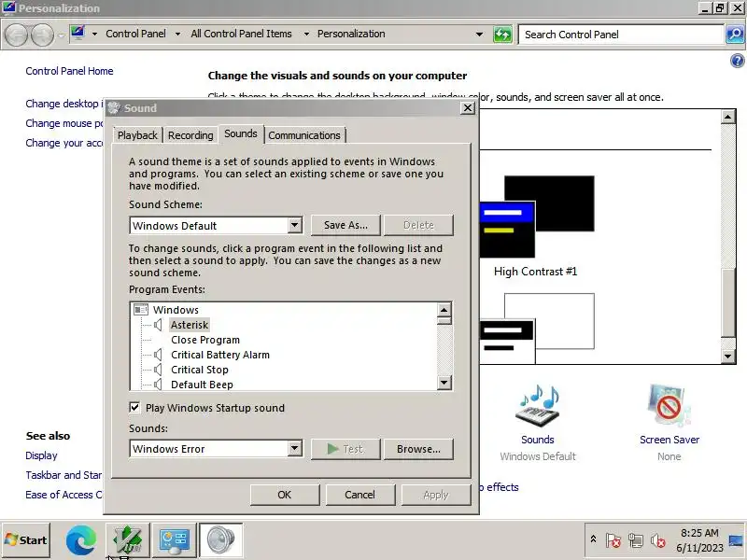Open the address bar history dropdown arrow
Viewport: 747px width, 560px height.
point(479,35)
